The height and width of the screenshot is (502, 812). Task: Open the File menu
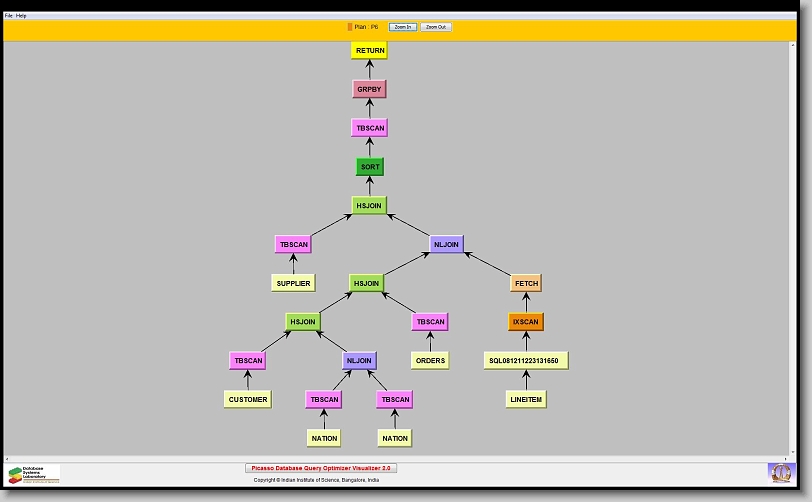[8, 16]
